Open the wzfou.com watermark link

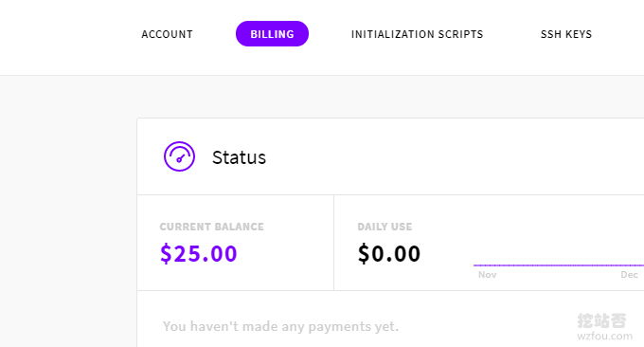coord(604,336)
